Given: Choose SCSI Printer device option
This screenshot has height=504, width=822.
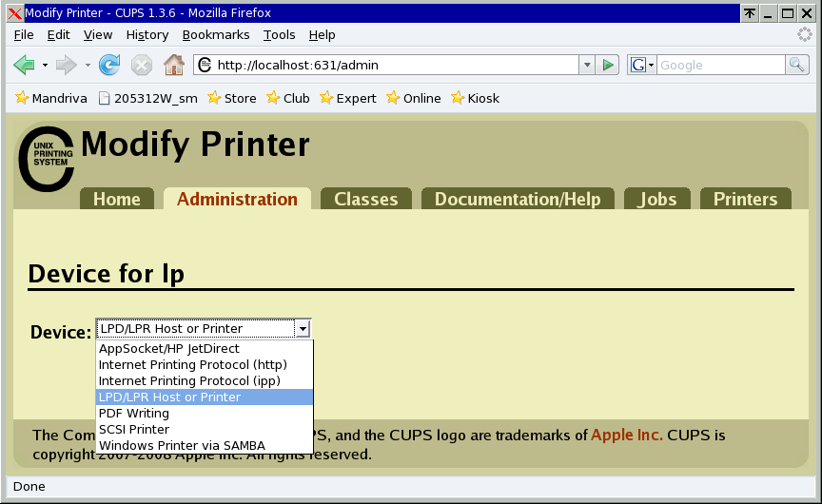Looking at the screenshot, I should point(205,430).
